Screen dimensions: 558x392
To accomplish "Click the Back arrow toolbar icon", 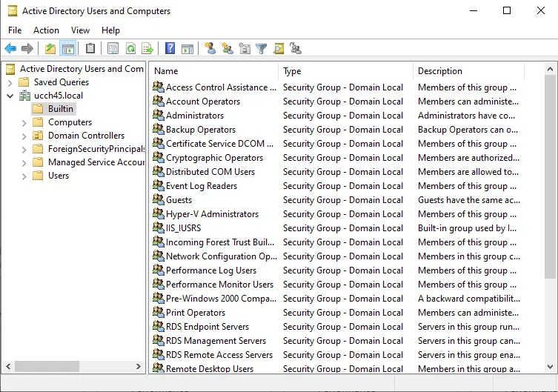I will click(x=10, y=49).
